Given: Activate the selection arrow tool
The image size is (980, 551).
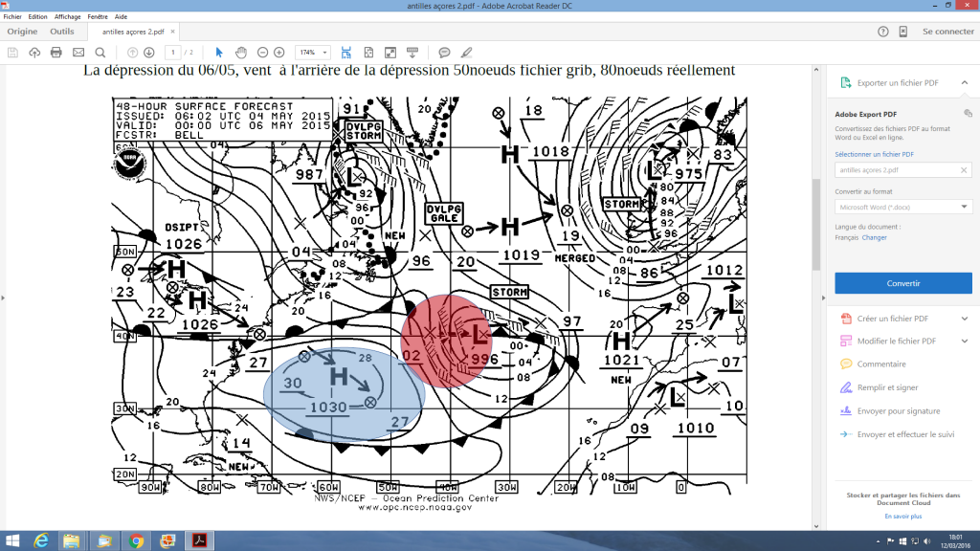Looking at the screenshot, I should [x=219, y=53].
